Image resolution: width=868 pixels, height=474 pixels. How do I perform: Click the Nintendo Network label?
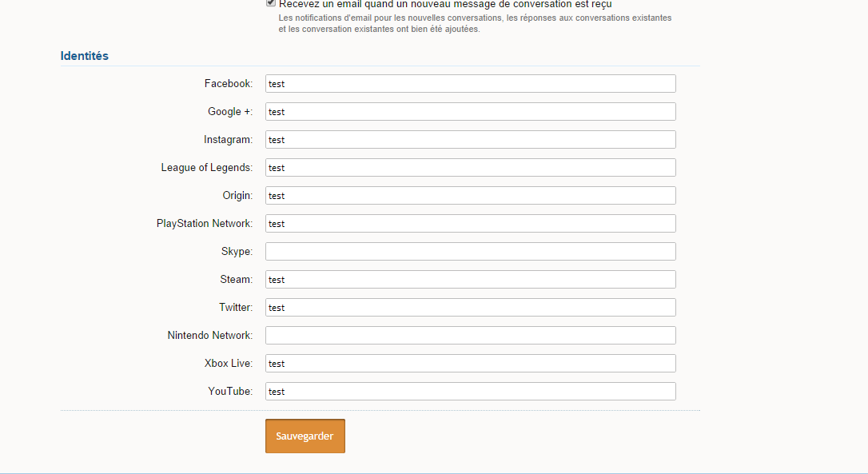click(209, 335)
